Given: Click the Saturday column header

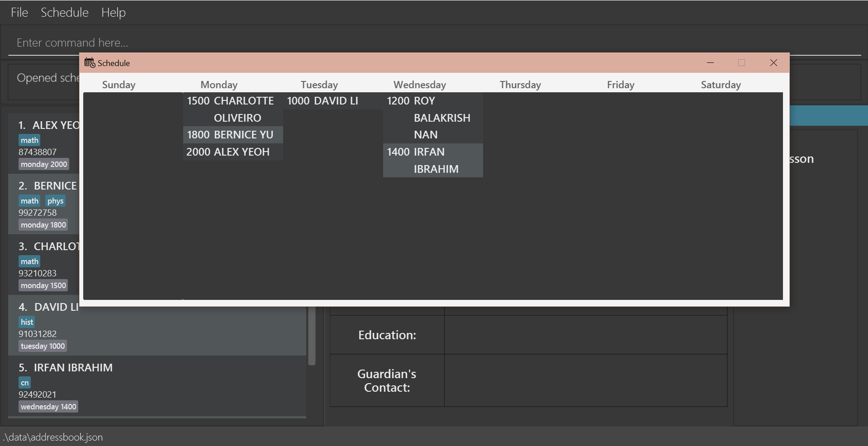Looking at the screenshot, I should pos(721,85).
